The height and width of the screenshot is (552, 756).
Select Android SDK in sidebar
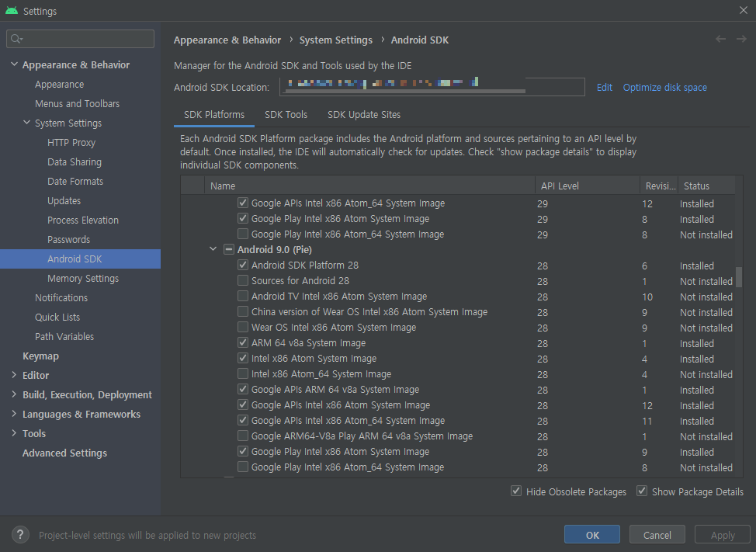(80, 259)
